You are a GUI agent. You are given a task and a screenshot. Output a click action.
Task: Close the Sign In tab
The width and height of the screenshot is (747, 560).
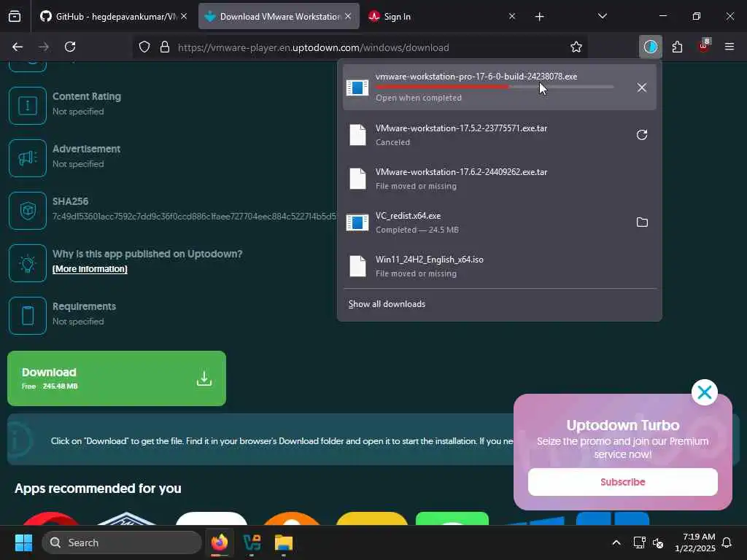point(512,16)
